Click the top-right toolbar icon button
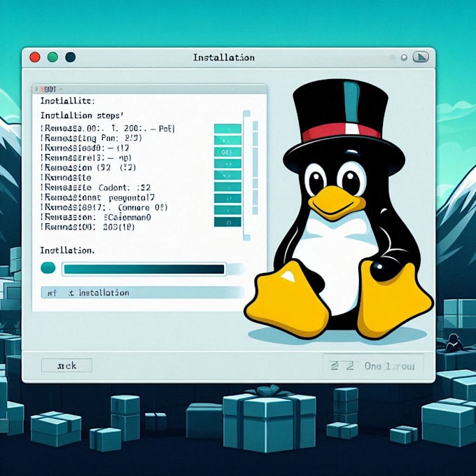This screenshot has height=476, width=476. click(x=421, y=57)
